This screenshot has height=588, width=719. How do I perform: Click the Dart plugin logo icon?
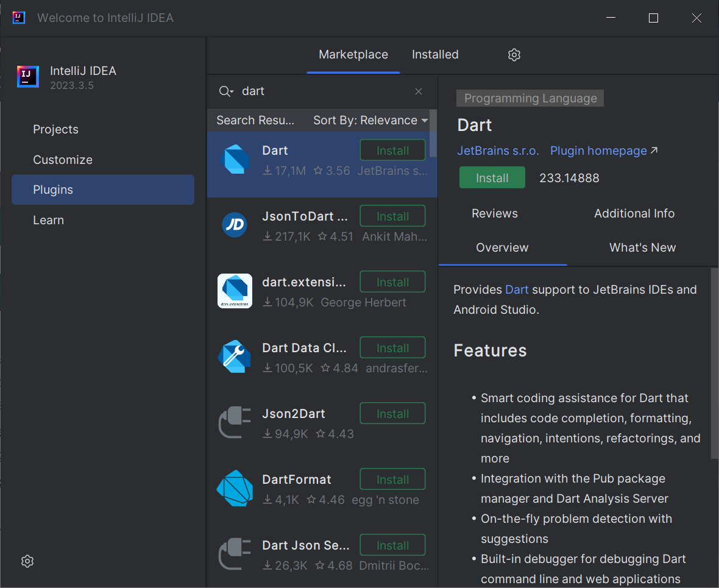click(x=235, y=159)
